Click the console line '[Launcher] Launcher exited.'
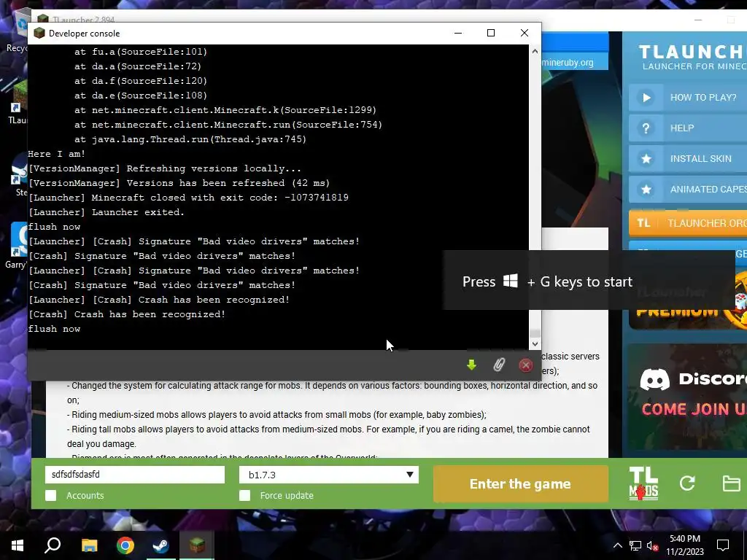Image resolution: width=747 pixels, height=560 pixels. click(x=107, y=212)
